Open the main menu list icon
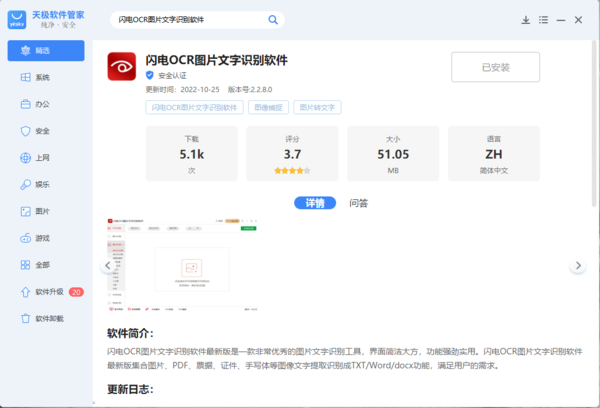600x408 pixels. coord(546,19)
